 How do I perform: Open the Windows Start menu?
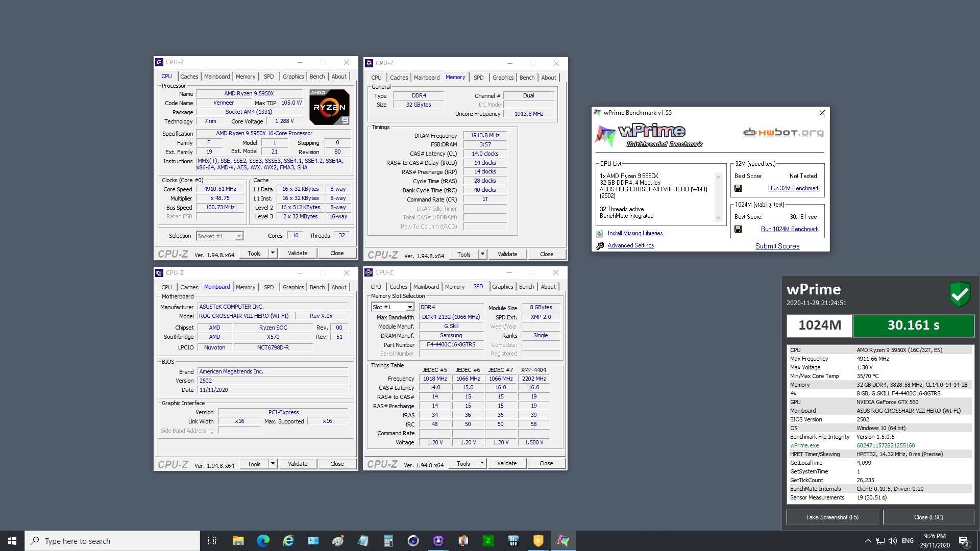coord(12,541)
